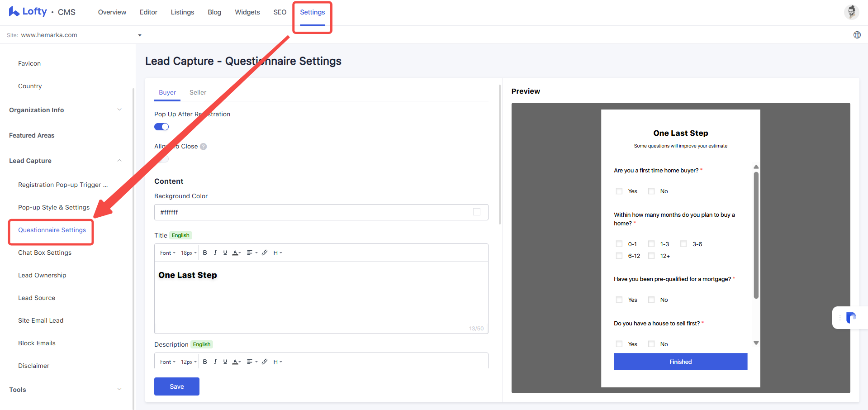Open heading menu in Title editor toolbar
Screen dimensions: 868x410
click(277, 253)
